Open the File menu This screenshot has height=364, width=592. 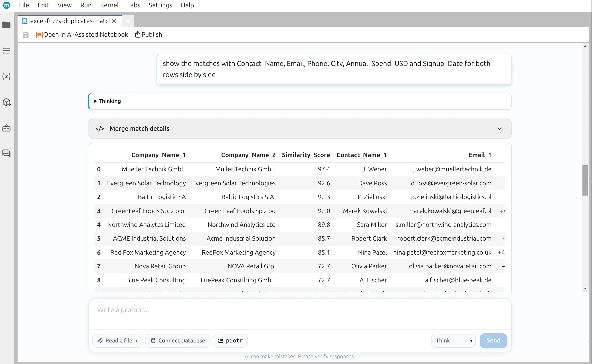pyautogui.click(x=24, y=5)
